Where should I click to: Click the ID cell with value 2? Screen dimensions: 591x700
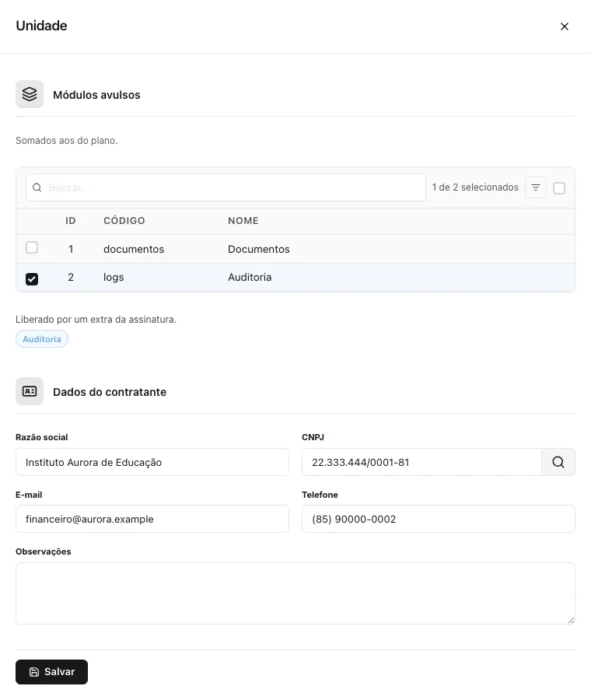tap(71, 277)
